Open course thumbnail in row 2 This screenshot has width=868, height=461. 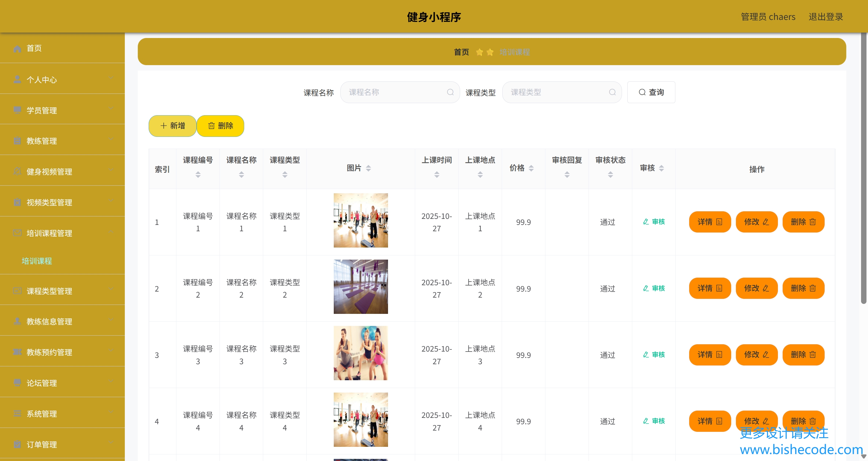coord(361,286)
